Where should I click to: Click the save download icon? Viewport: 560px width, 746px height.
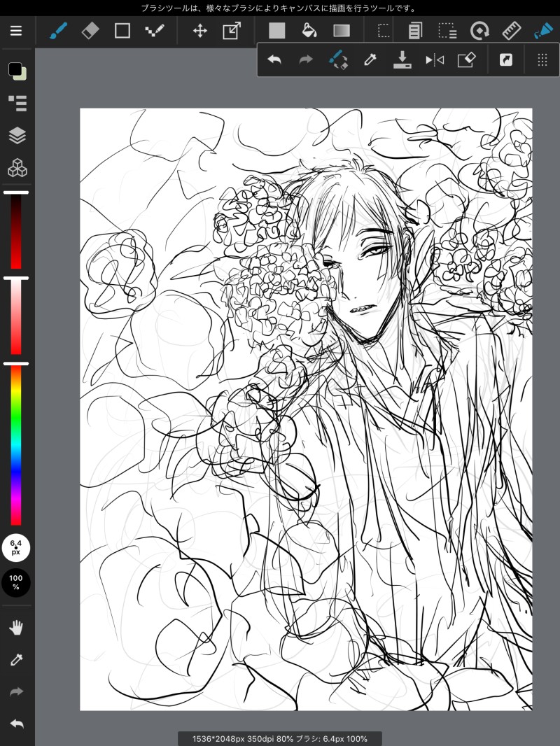tap(402, 60)
